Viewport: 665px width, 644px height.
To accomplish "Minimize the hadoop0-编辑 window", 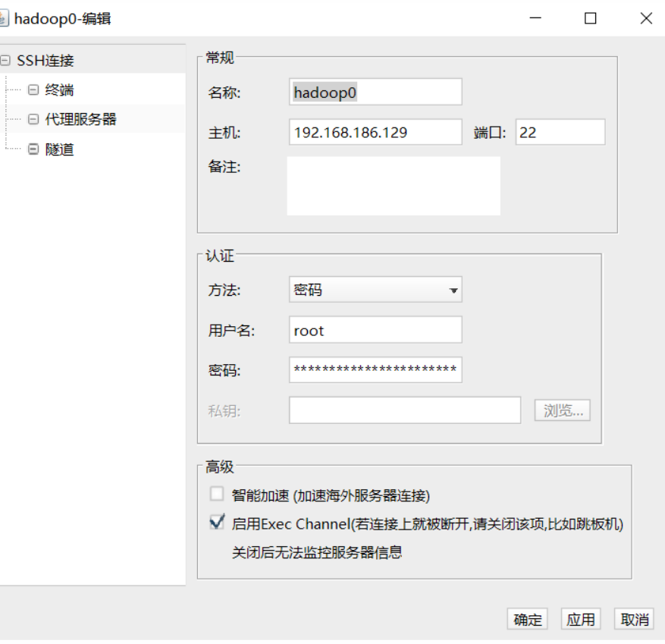I will (x=535, y=17).
